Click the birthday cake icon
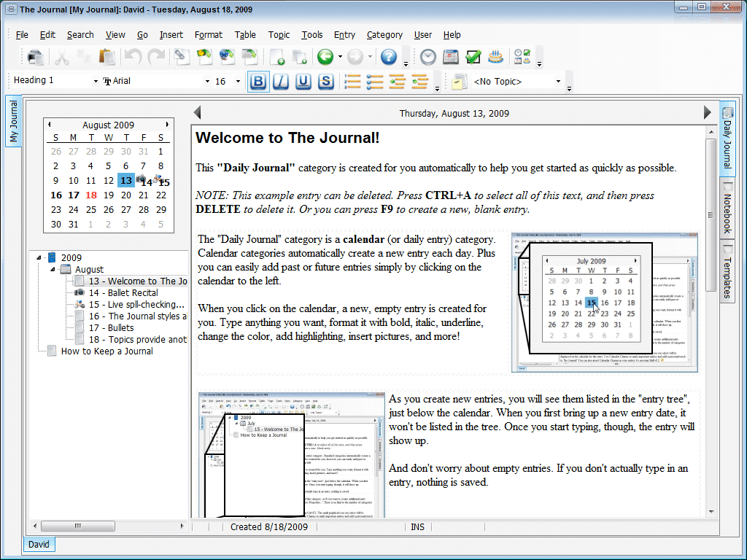 [496, 57]
